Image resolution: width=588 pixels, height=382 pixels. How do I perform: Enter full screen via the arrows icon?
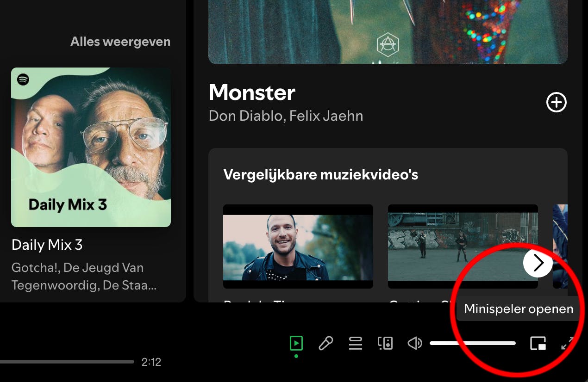click(568, 343)
